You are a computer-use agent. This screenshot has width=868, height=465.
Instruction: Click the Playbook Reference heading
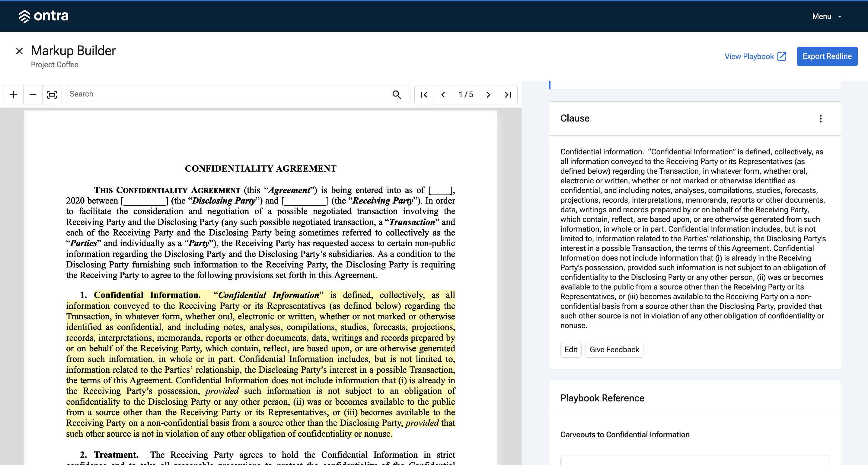[602, 398]
